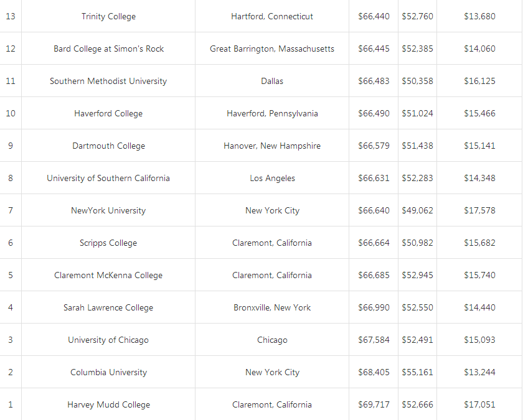
Task: Click Harvey Mudd College cell
Action: pyautogui.click(x=108, y=404)
